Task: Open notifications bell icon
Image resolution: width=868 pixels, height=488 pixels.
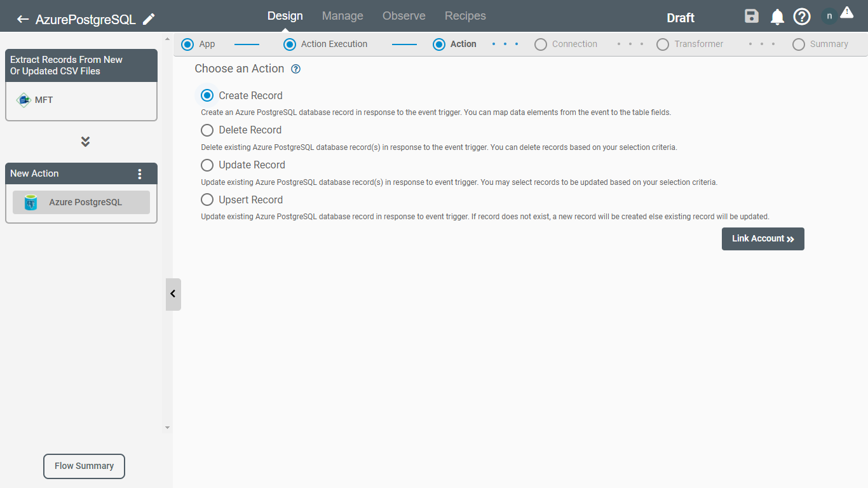Action: (x=777, y=17)
